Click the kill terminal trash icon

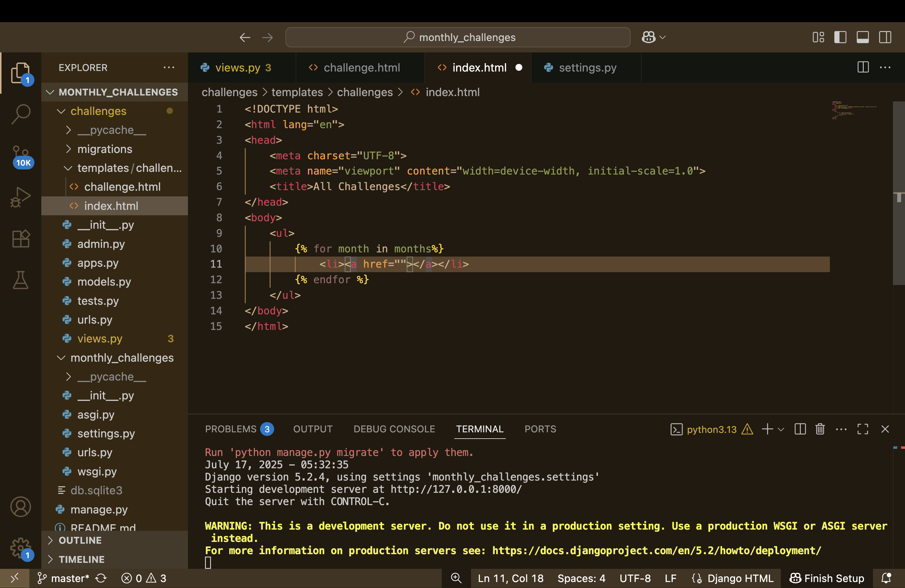820,429
